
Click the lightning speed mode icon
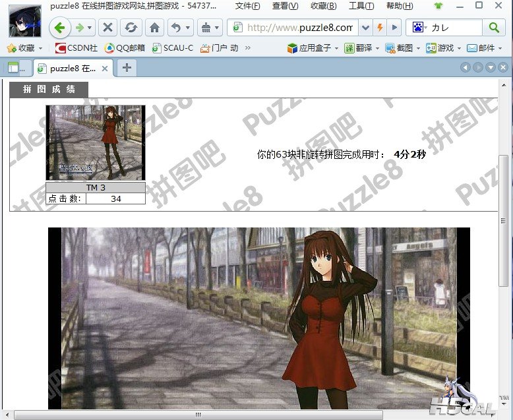[380, 28]
